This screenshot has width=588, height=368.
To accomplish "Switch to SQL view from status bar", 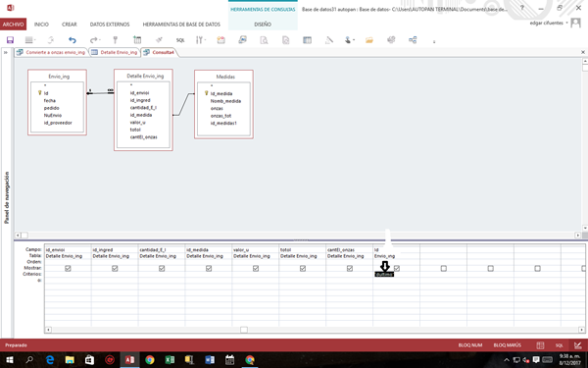I will pyautogui.click(x=560, y=345).
